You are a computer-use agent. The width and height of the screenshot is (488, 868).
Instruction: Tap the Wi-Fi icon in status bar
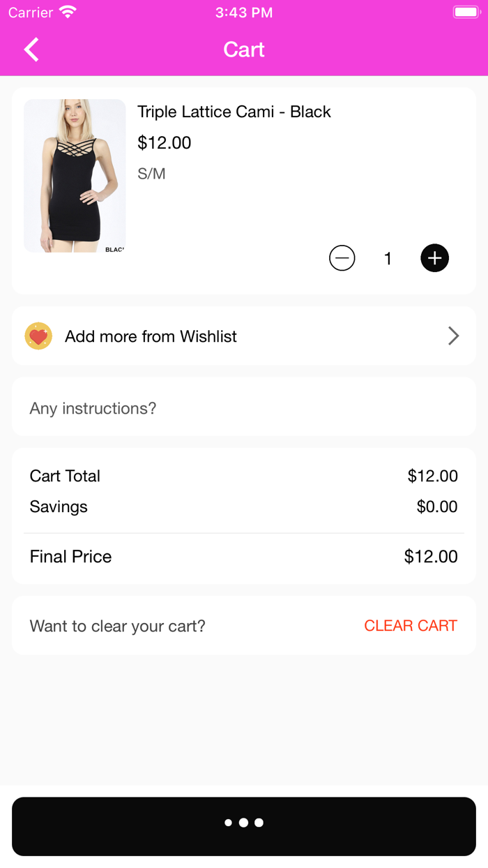click(68, 12)
